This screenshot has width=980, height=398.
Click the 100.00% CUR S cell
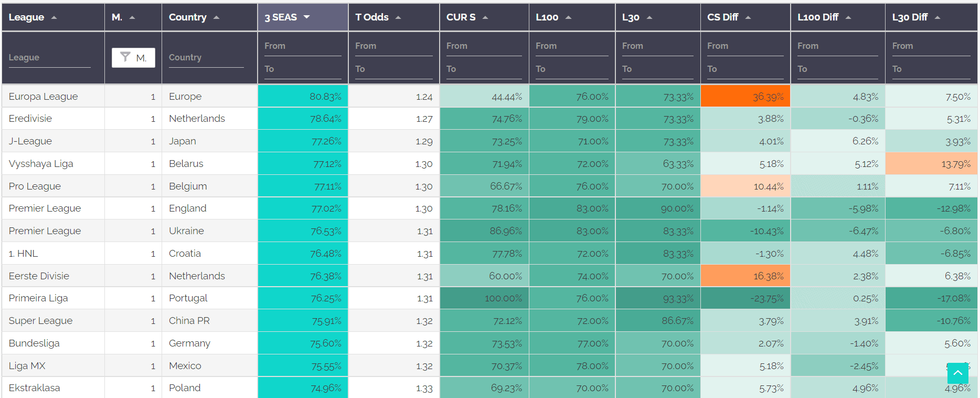(484, 298)
